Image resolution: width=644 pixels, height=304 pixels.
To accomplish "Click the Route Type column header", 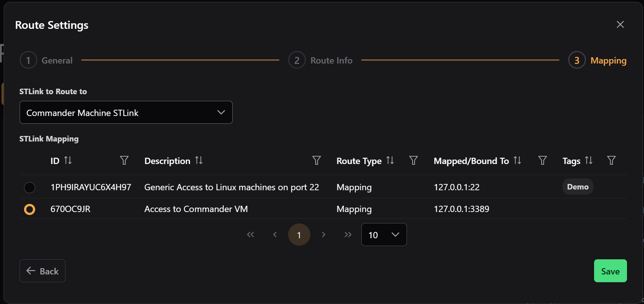I will click(x=359, y=161).
